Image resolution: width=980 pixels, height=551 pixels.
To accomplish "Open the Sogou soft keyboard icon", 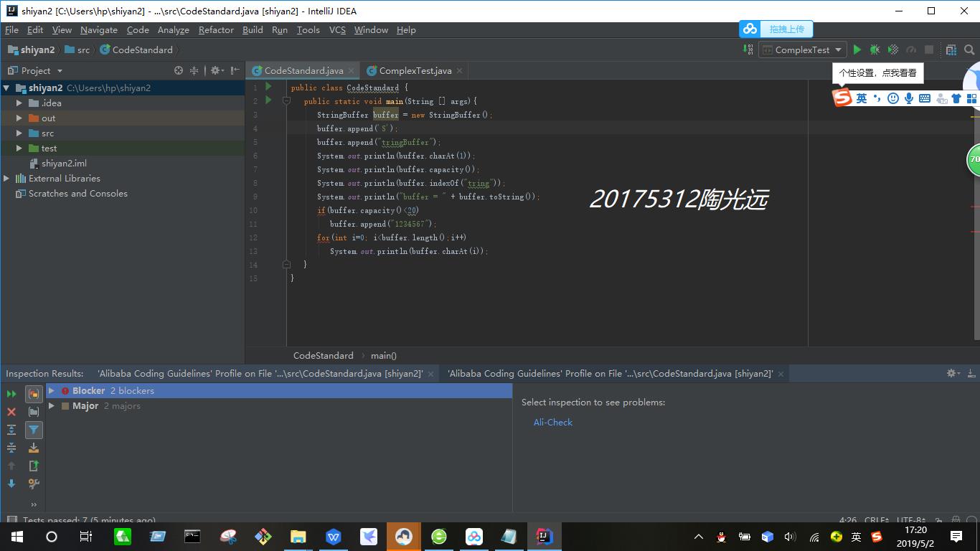I will (925, 98).
